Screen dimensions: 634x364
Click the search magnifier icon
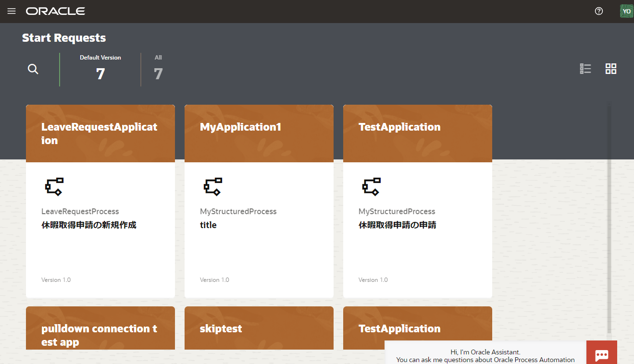click(x=33, y=69)
